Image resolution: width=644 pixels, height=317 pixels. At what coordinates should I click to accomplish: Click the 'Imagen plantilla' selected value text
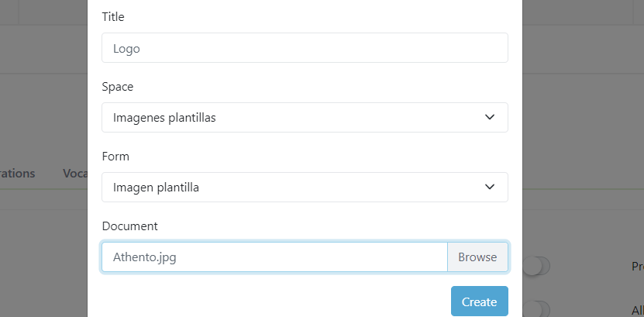tap(157, 187)
